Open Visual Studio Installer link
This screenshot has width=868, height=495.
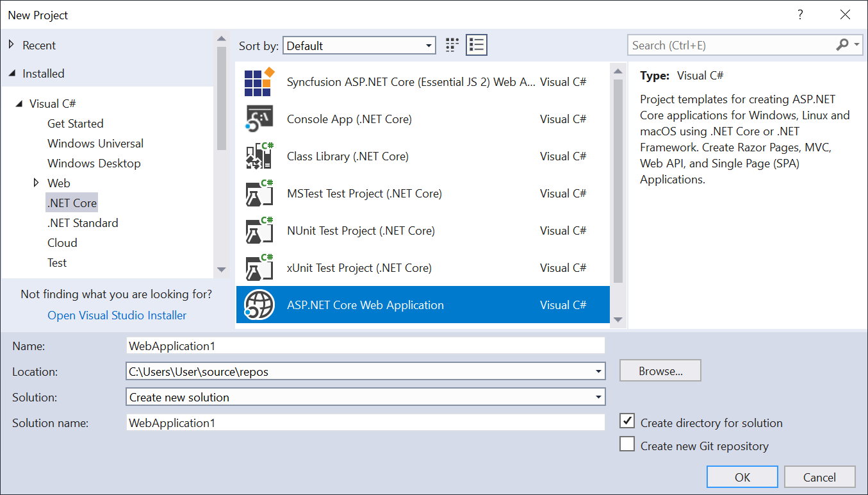coord(117,315)
